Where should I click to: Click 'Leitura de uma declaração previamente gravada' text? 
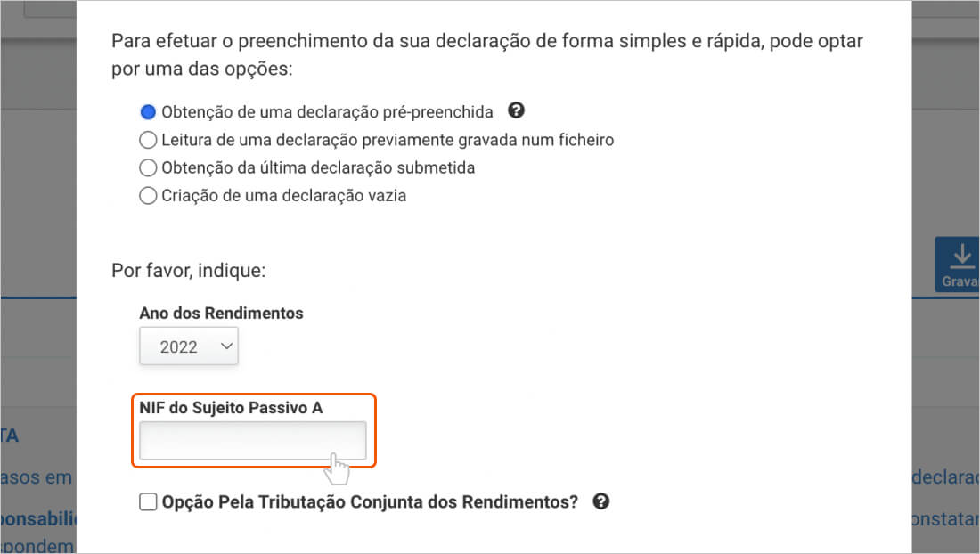click(x=388, y=140)
